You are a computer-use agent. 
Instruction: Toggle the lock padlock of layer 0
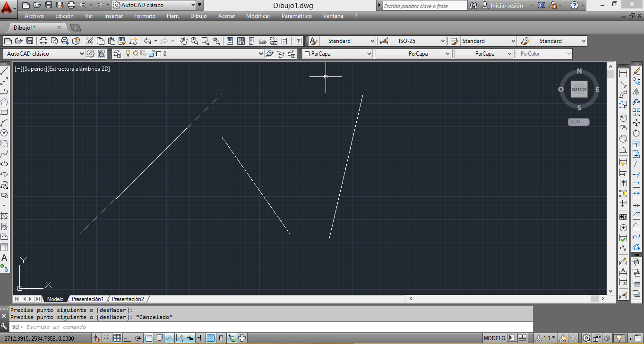click(x=152, y=53)
